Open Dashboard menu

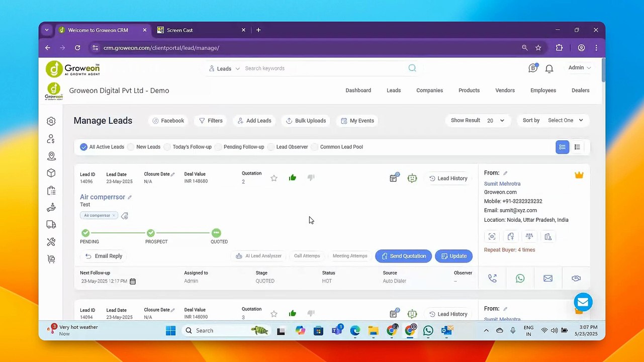coord(358,90)
